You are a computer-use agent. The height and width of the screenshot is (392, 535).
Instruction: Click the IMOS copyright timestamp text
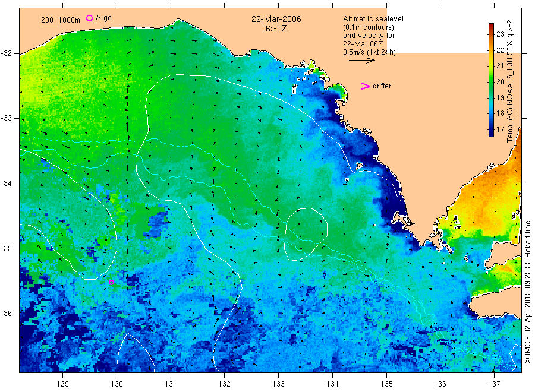(527, 292)
